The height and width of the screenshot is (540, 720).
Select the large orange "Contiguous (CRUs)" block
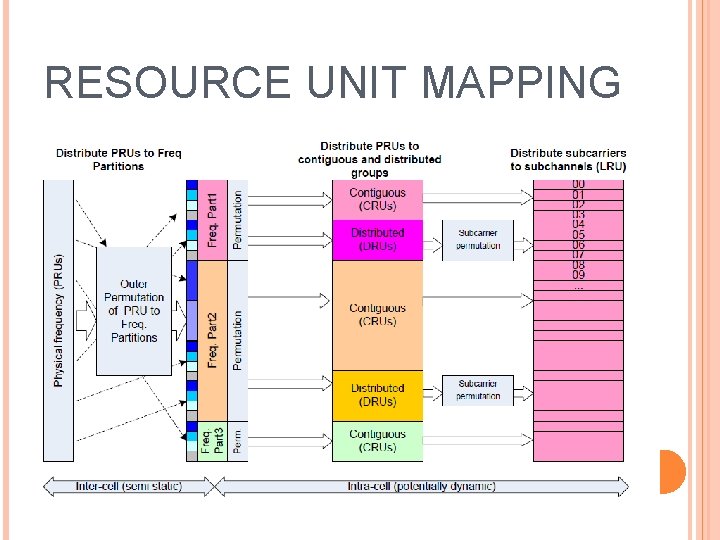coord(377,315)
